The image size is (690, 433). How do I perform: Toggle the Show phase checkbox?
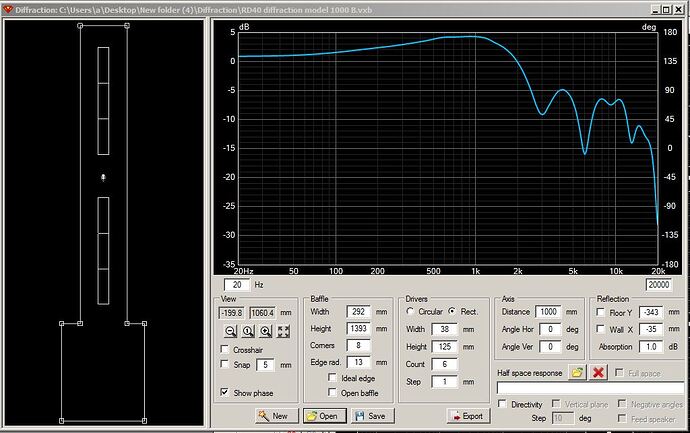click(x=223, y=393)
